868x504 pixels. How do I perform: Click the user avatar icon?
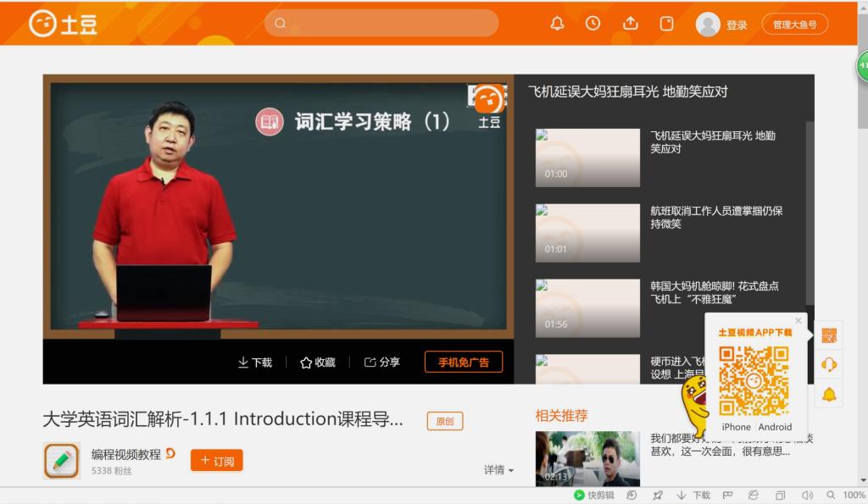[x=707, y=25]
